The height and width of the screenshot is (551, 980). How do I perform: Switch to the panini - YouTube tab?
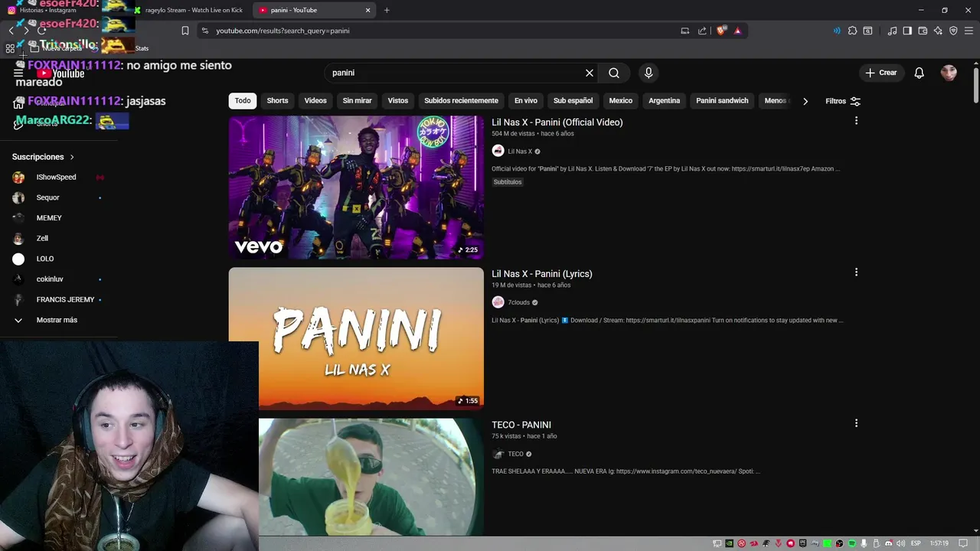tap(312, 10)
